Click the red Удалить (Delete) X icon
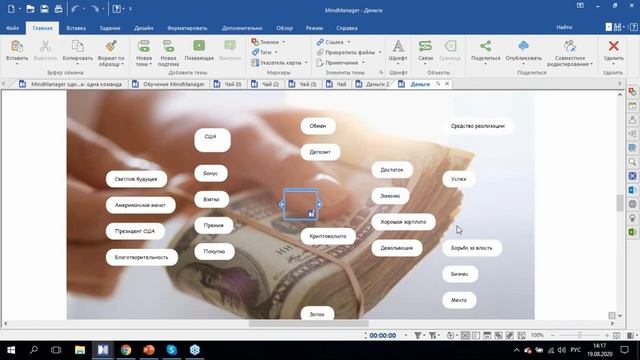640x360 pixels. pos(613,46)
